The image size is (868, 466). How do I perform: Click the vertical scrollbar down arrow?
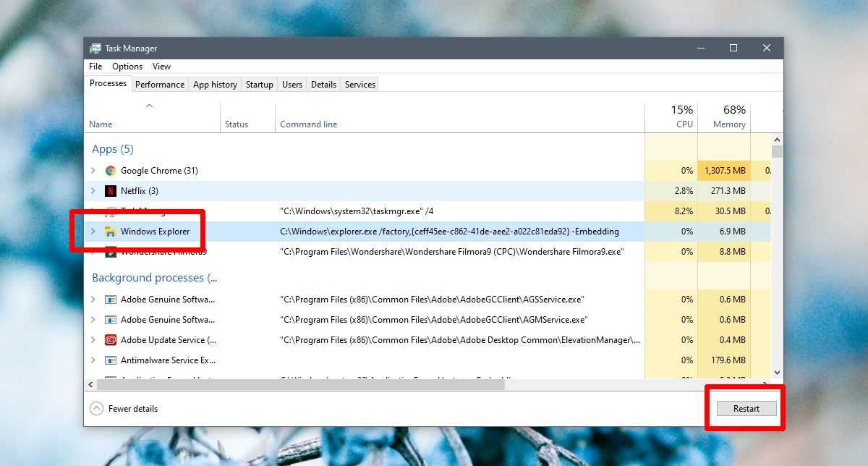[778, 373]
